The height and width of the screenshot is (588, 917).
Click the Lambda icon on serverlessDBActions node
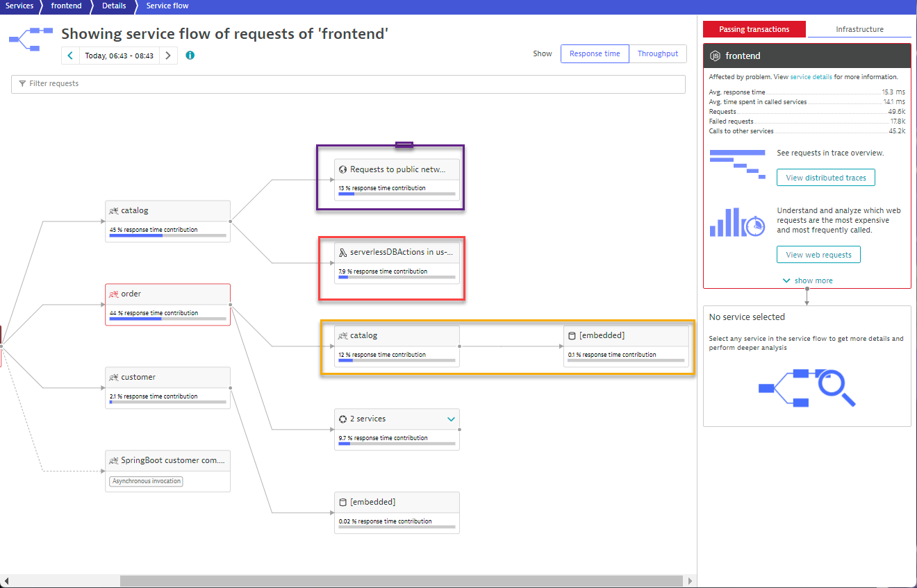342,253
